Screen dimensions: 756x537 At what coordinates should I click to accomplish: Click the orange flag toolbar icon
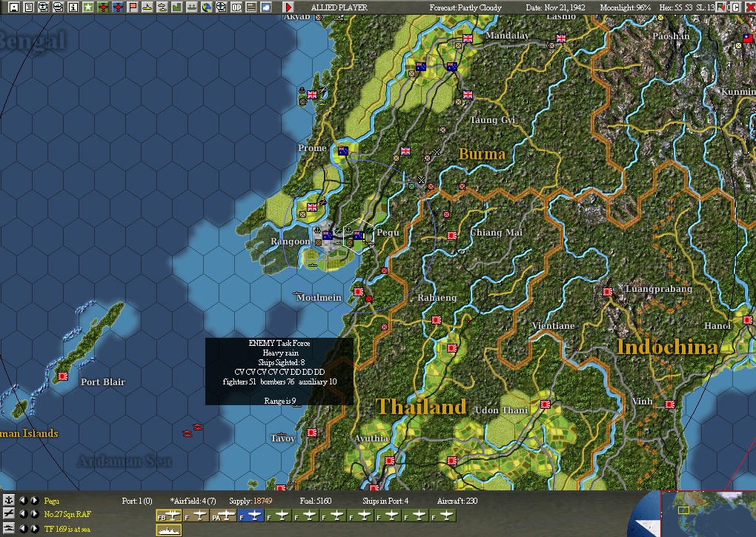pyautogui.click(x=133, y=7)
